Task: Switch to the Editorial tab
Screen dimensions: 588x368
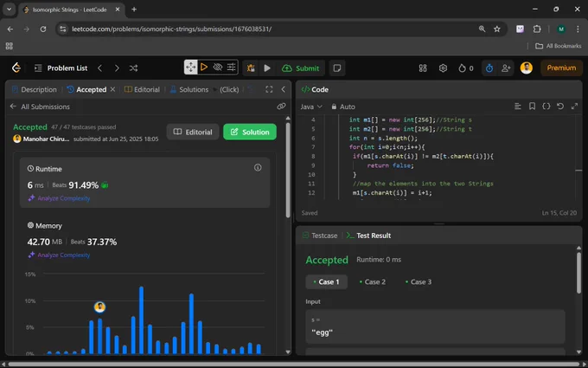Action: point(142,89)
